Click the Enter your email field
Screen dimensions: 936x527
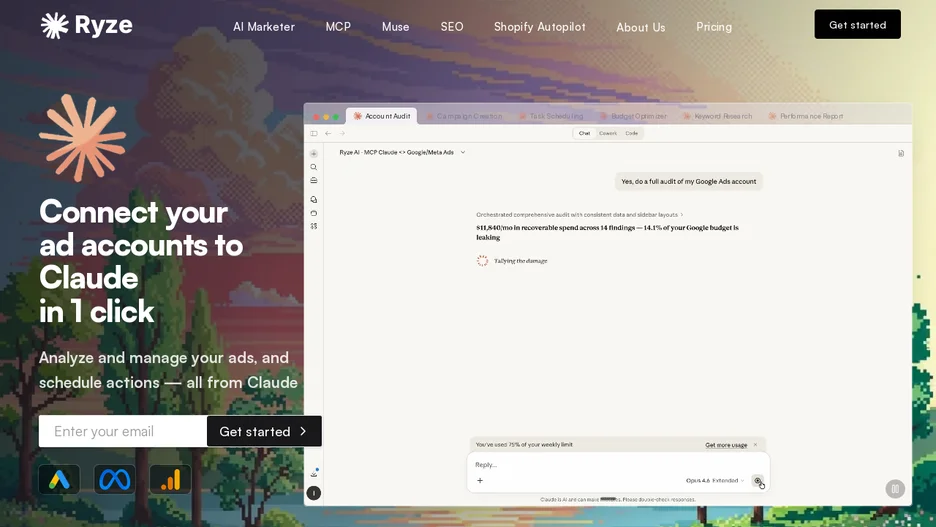(x=123, y=431)
